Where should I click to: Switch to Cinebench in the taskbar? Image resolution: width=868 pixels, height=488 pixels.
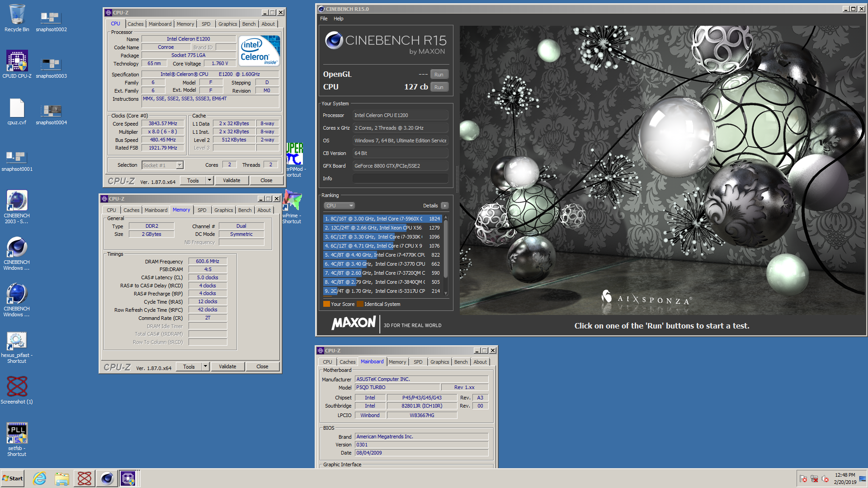tap(107, 479)
